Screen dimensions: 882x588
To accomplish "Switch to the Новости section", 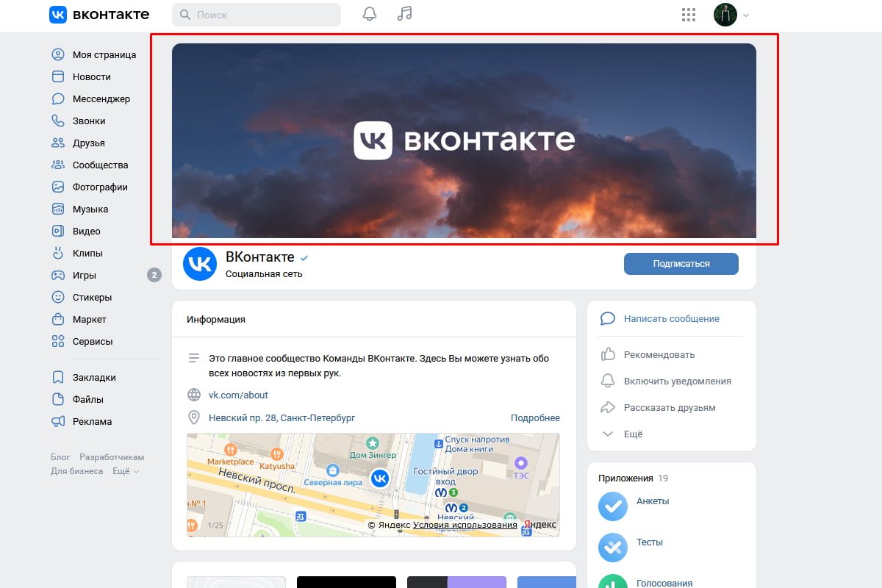I will 92,76.
